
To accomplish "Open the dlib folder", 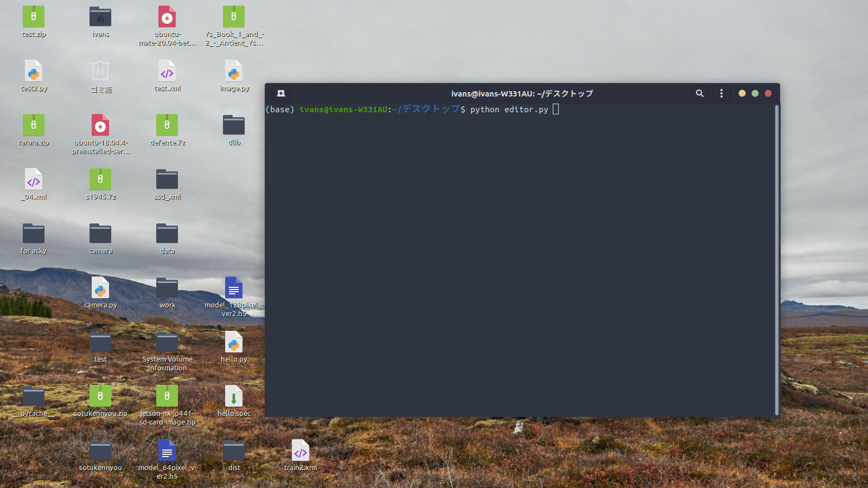I will (x=233, y=125).
